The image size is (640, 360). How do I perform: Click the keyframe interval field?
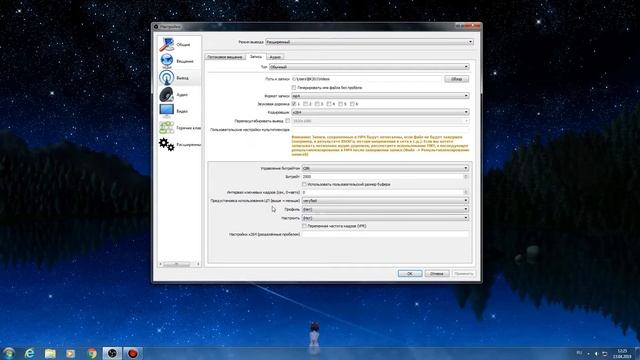(x=382, y=192)
